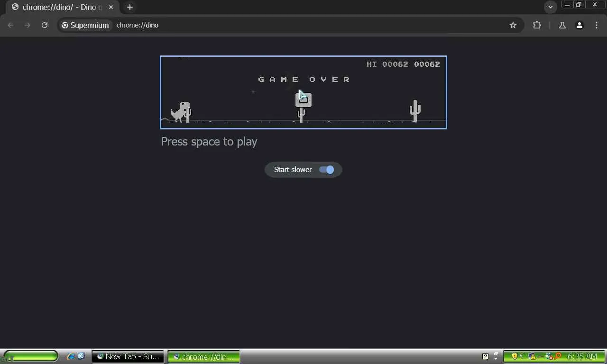Open the profile avatar menu
This screenshot has width=607, height=364.
pyautogui.click(x=579, y=25)
